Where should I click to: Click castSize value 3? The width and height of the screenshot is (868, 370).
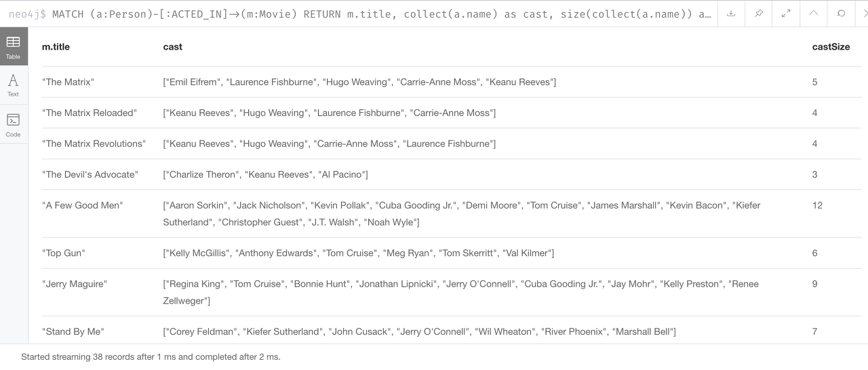coord(814,174)
